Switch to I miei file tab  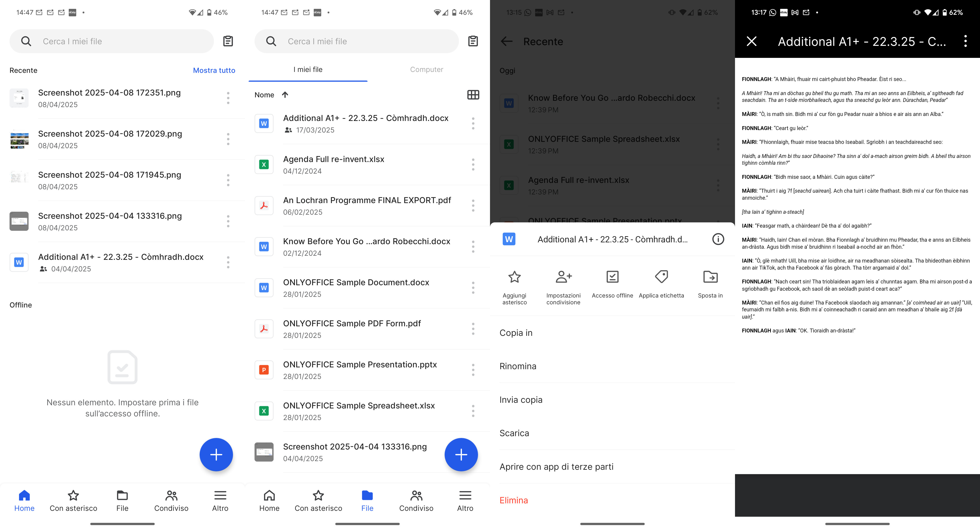(x=308, y=70)
